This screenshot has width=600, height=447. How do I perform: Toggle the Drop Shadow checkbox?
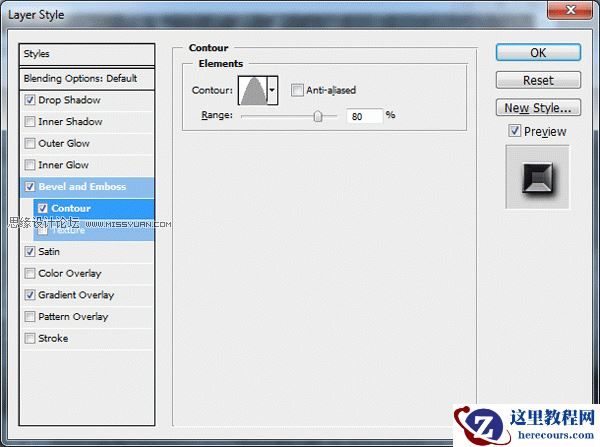(x=30, y=100)
